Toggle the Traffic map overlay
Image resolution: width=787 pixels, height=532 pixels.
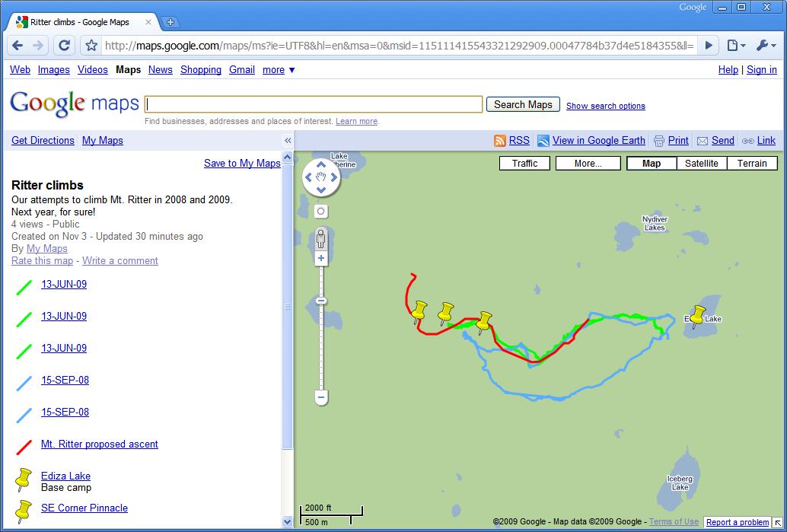coord(524,163)
